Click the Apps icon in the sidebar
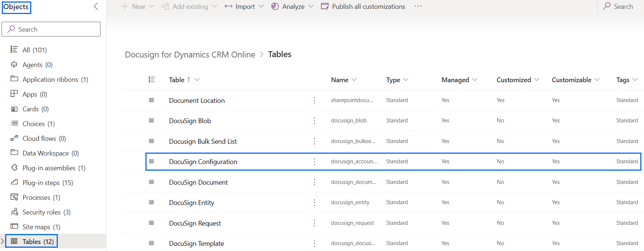 (x=14, y=94)
